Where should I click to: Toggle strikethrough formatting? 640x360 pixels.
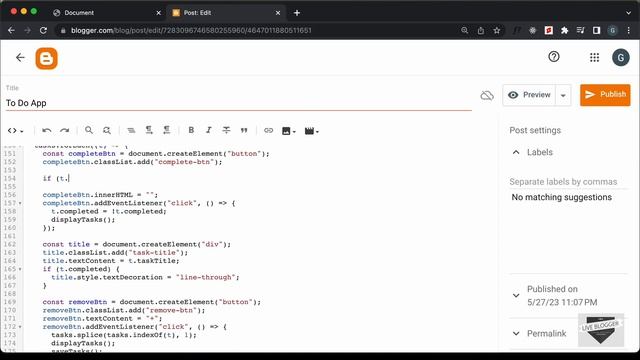[226, 130]
